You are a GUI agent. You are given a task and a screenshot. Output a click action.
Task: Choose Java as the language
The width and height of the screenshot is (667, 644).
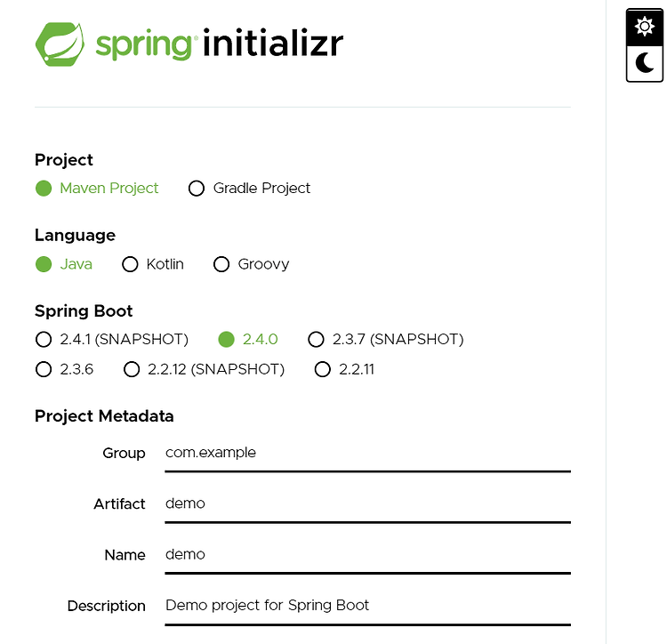[x=64, y=264]
